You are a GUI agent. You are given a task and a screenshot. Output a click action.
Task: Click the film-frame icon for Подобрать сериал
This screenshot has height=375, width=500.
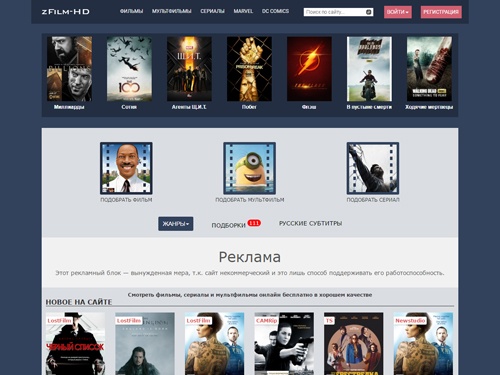pyautogui.click(x=373, y=168)
